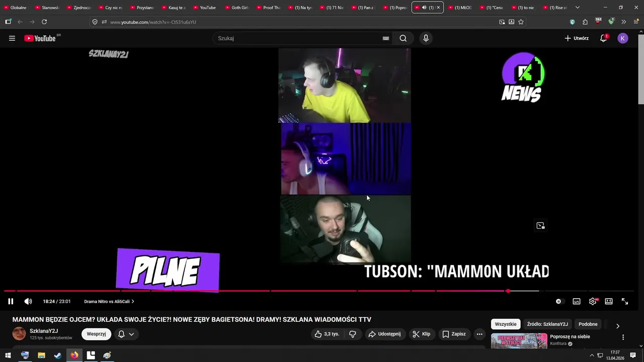Click the search magnifier button
This screenshot has width=644, height=362.
pyautogui.click(x=403, y=38)
